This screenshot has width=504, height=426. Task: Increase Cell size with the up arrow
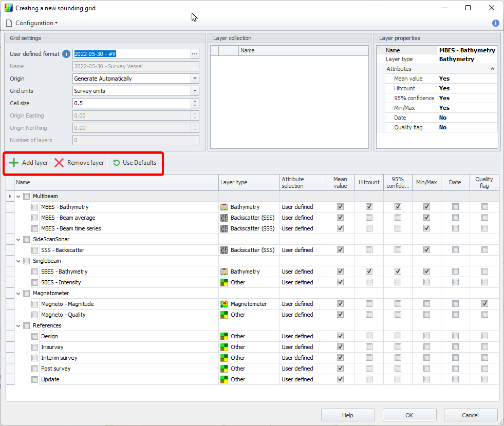(x=195, y=101)
